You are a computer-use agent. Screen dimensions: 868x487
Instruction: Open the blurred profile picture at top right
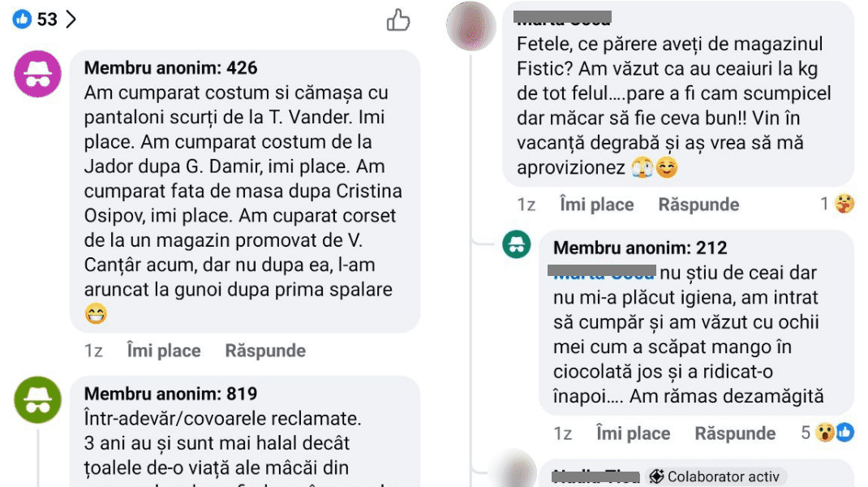pos(471,26)
